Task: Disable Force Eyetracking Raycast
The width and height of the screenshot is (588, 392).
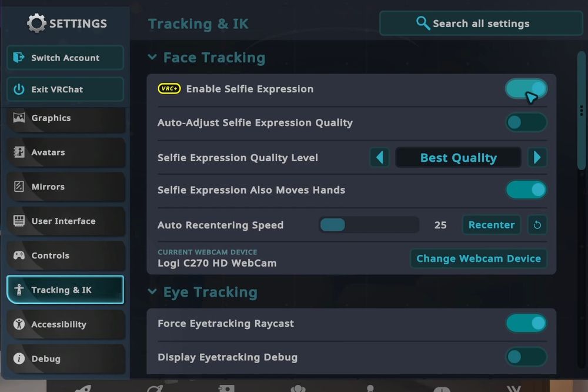Action: click(x=526, y=323)
